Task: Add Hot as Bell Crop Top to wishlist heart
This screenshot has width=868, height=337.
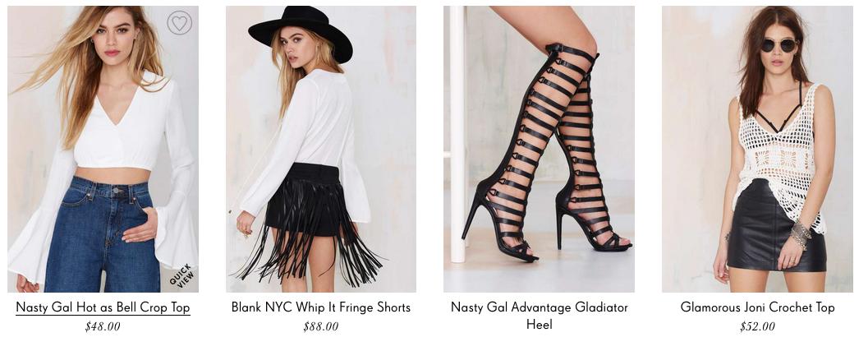Action: click(x=179, y=23)
